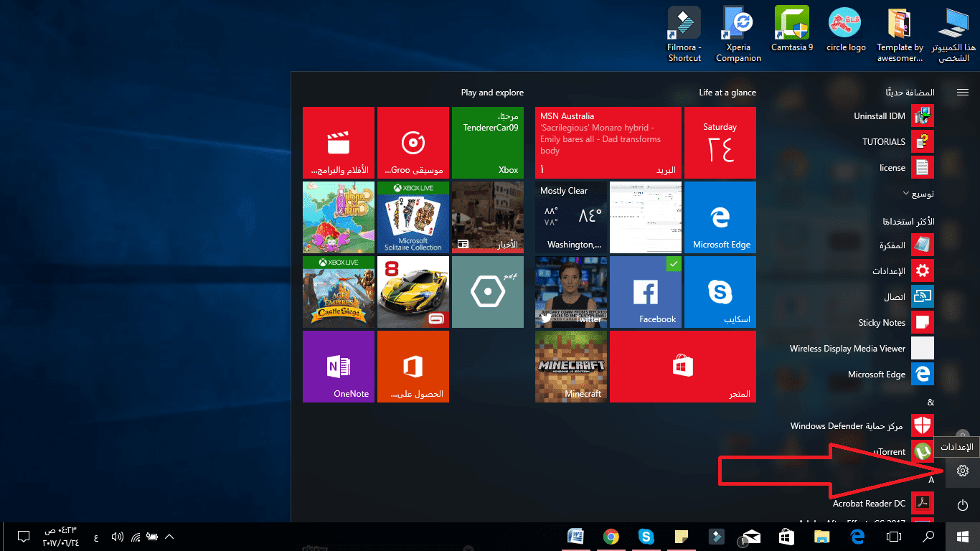Open Edge browser from the taskbar
This screenshot has width=980, height=551.
858,537
